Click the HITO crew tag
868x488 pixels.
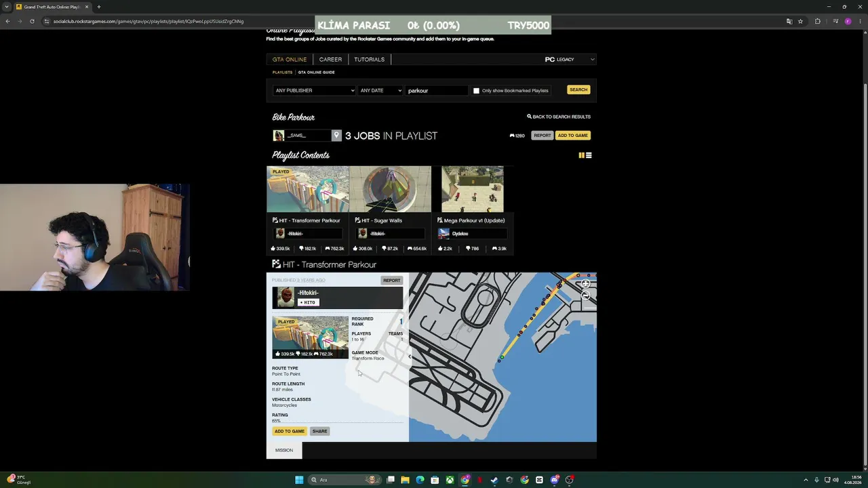[309, 302]
